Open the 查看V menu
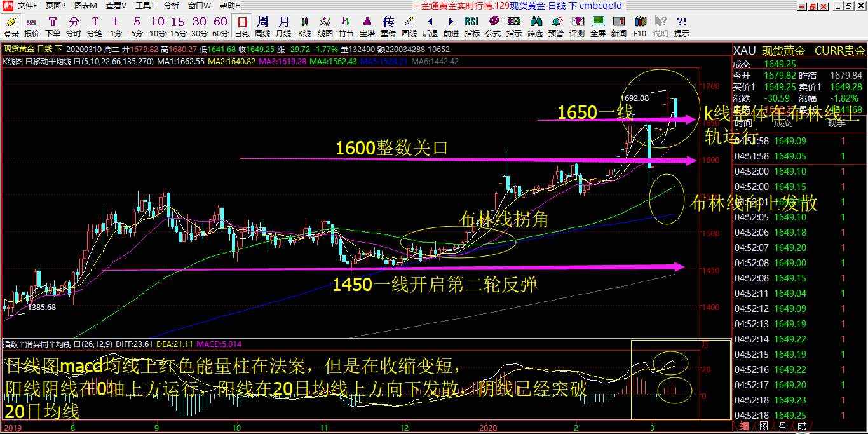This screenshot has width=868, height=434. point(116,6)
